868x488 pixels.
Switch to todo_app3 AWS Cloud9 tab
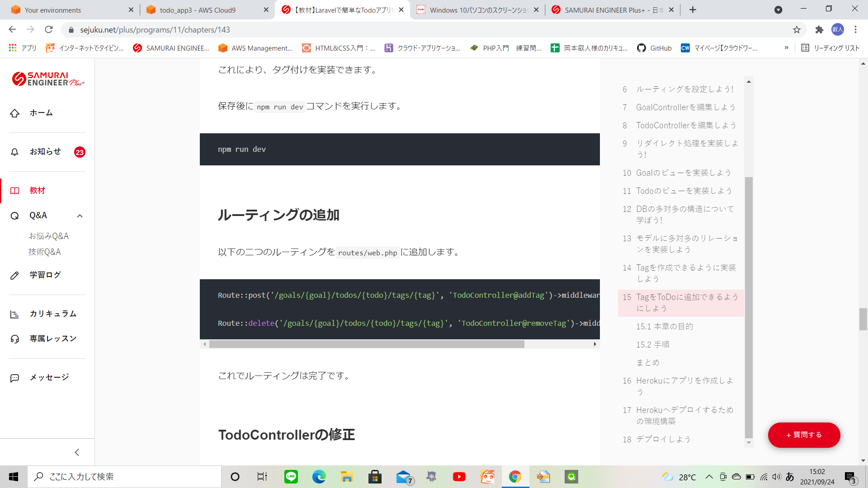pos(207,9)
